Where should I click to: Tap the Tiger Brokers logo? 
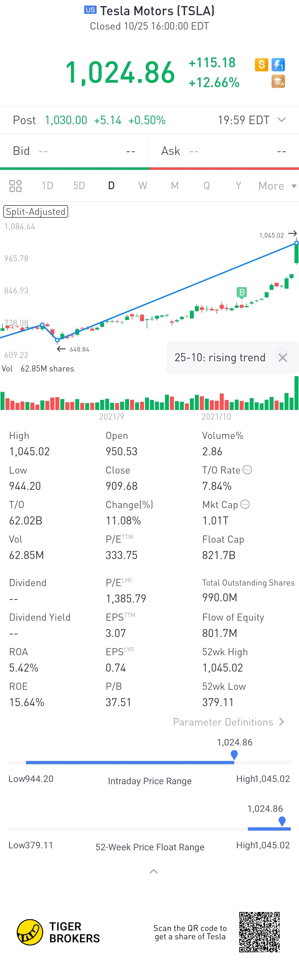(58, 932)
